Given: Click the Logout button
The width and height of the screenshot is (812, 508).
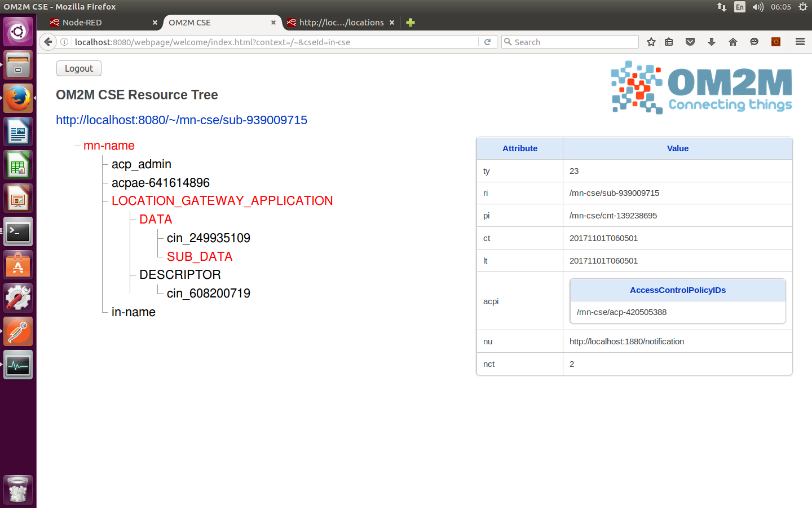Looking at the screenshot, I should [79, 68].
